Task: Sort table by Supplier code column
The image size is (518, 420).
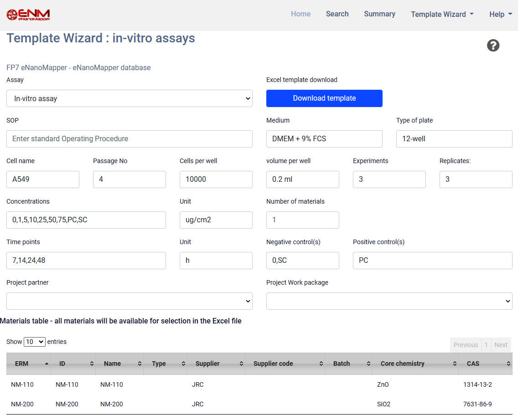Action: pyautogui.click(x=284, y=364)
